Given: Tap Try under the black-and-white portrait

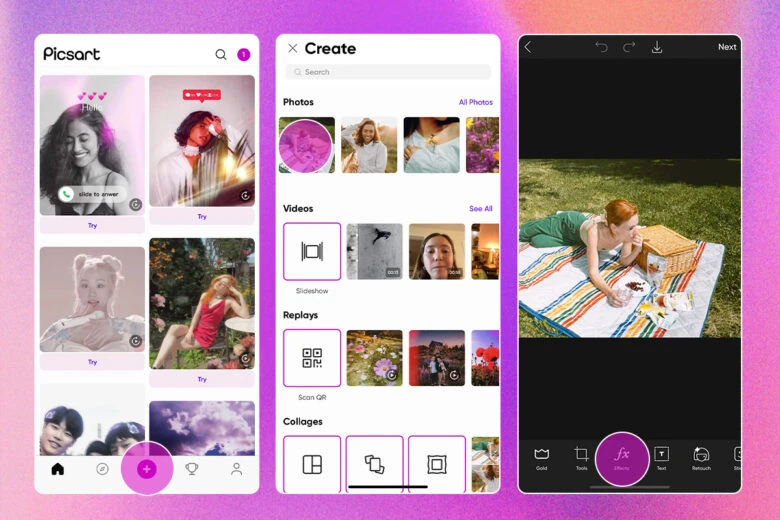Looking at the screenshot, I should click(93, 225).
